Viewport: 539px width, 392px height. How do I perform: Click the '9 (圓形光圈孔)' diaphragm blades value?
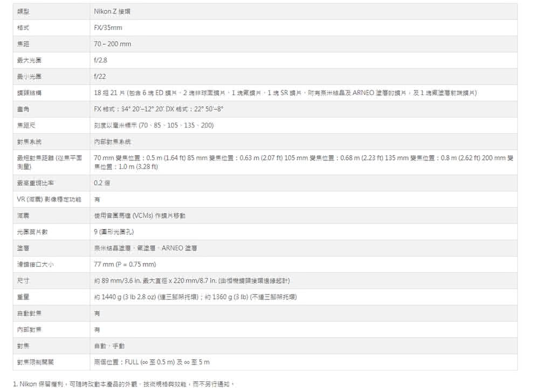coord(114,232)
